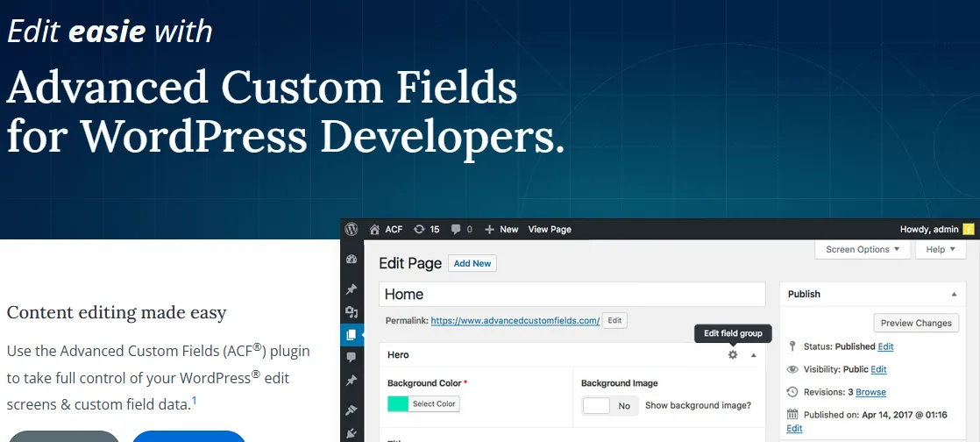
Task: Open the Plugins plug icon in sidebar
Action: [x=351, y=432]
